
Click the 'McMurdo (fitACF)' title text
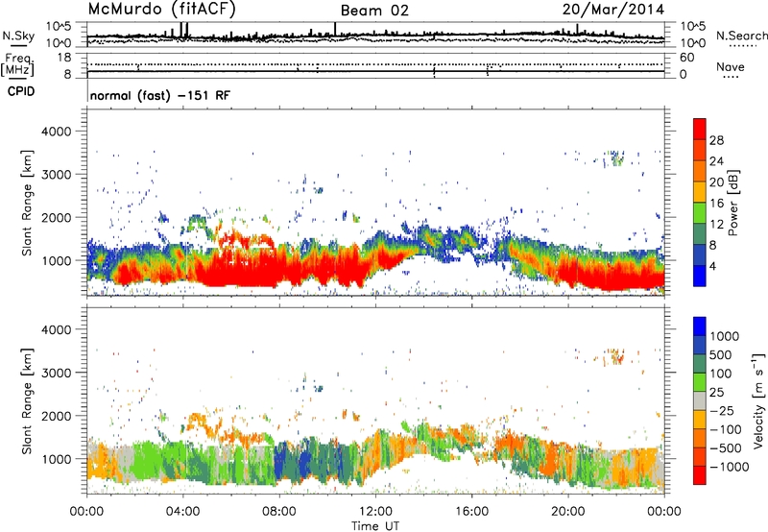161,9
